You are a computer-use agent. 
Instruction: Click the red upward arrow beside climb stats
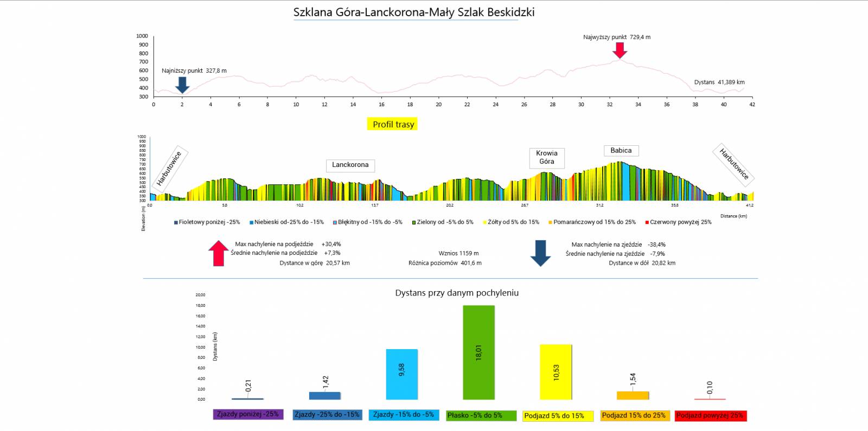click(218, 253)
